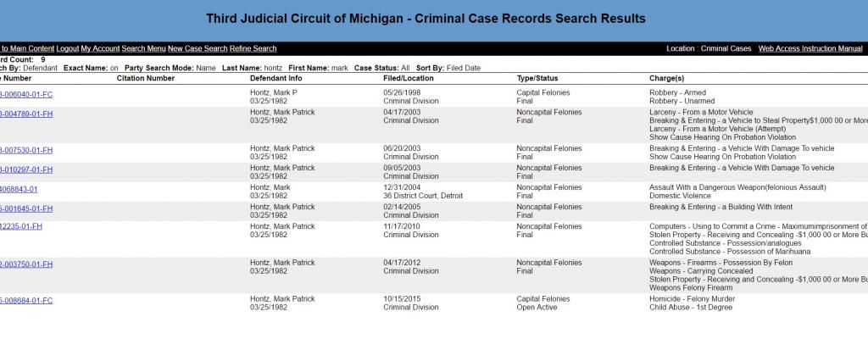Image resolution: width=868 pixels, height=339 pixels.
Task: Click the Logout link
Action: click(x=67, y=49)
